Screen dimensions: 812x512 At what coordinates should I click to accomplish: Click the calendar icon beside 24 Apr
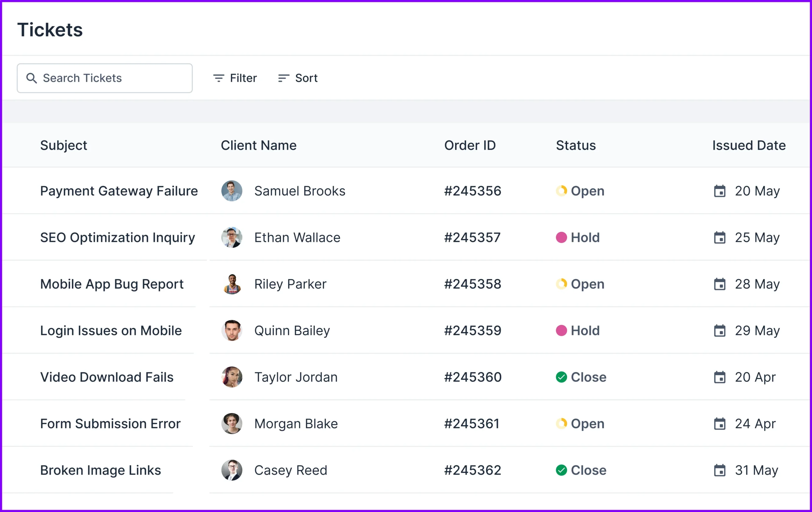720,424
